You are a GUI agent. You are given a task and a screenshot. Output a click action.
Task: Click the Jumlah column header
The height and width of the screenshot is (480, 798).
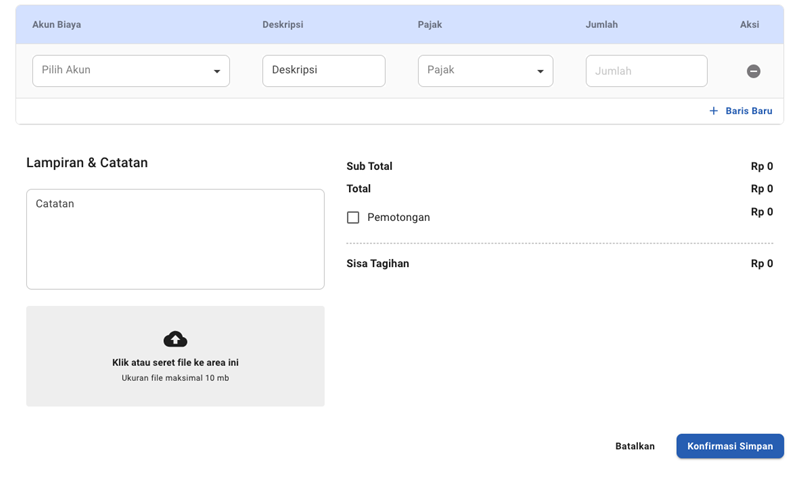601,25
